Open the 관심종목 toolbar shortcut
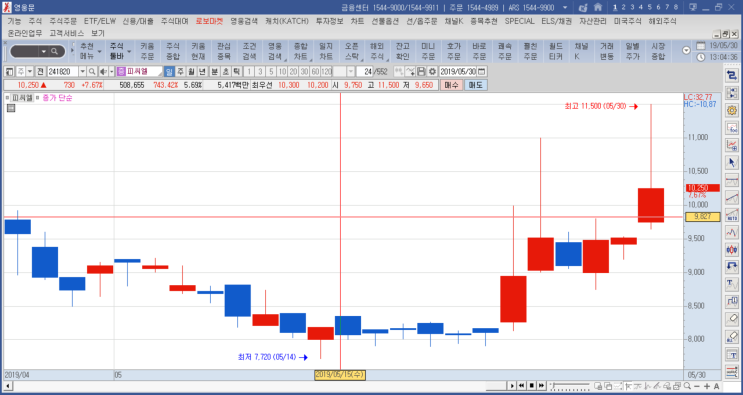The image size is (743, 395). [224, 51]
